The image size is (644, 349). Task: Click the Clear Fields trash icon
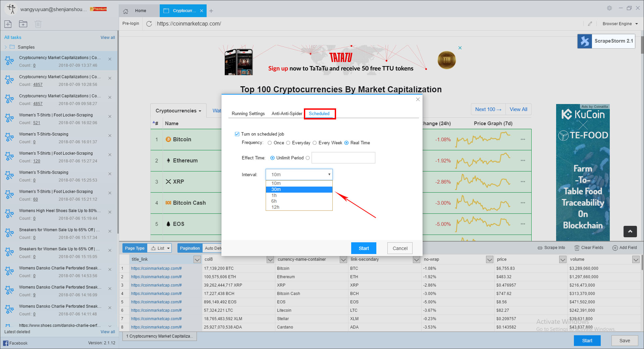(x=577, y=248)
